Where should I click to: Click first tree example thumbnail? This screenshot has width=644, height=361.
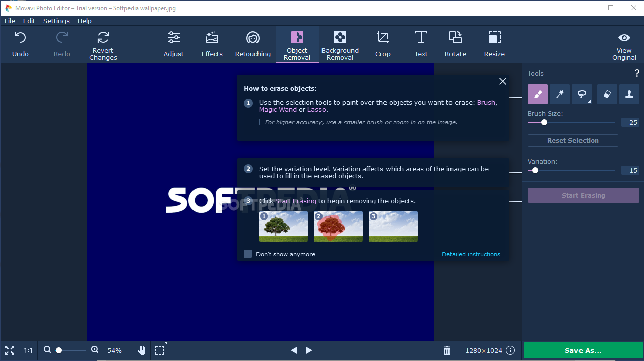(x=283, y=227)
